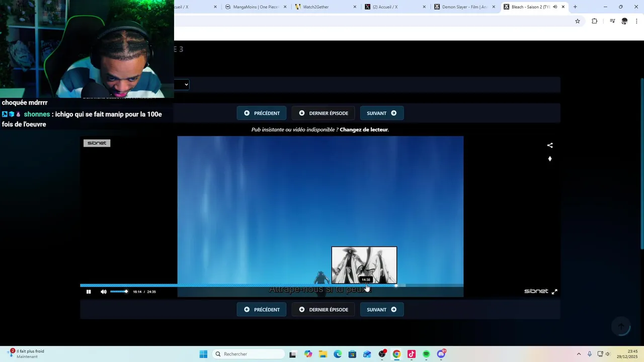This screenshot has height=362, width=644.
Task: Adjust the player volume slider
Action: (x=119, y=292)
